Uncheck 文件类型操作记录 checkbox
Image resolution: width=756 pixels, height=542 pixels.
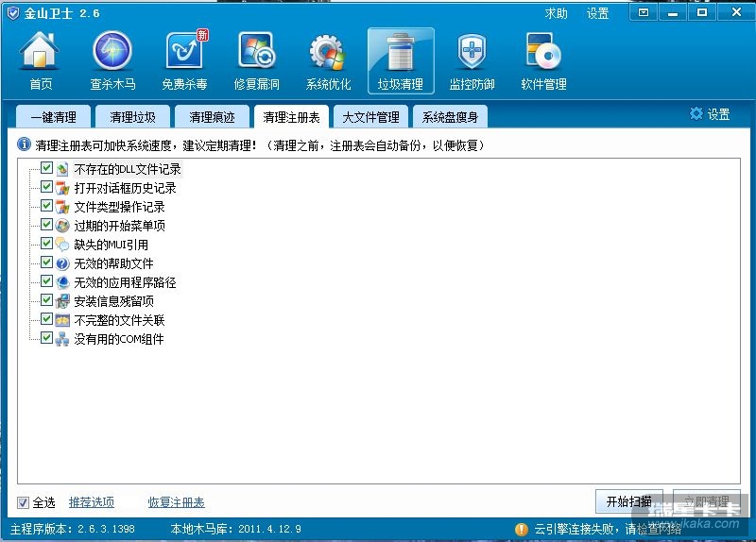46,205
